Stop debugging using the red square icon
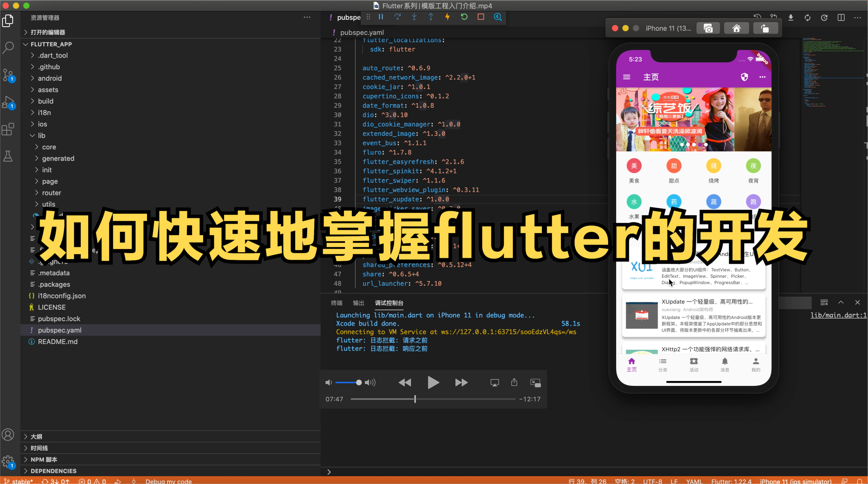868x484 pixels. (x=481, y=17)
